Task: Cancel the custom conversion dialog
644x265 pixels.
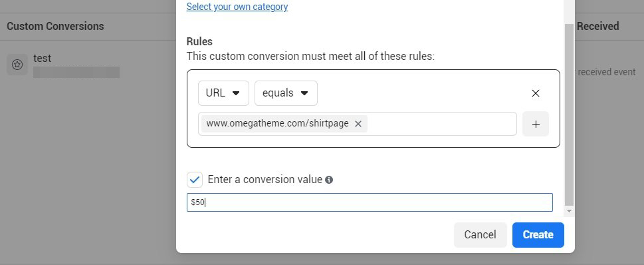Action: [x=480, y=235]
